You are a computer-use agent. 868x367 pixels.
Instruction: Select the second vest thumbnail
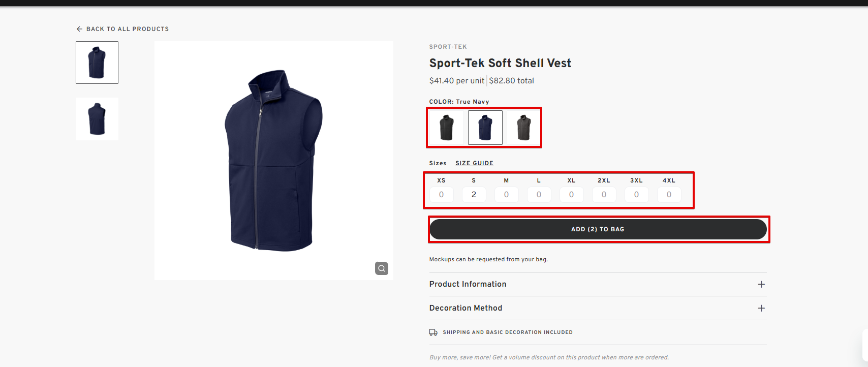click(97, 119)
